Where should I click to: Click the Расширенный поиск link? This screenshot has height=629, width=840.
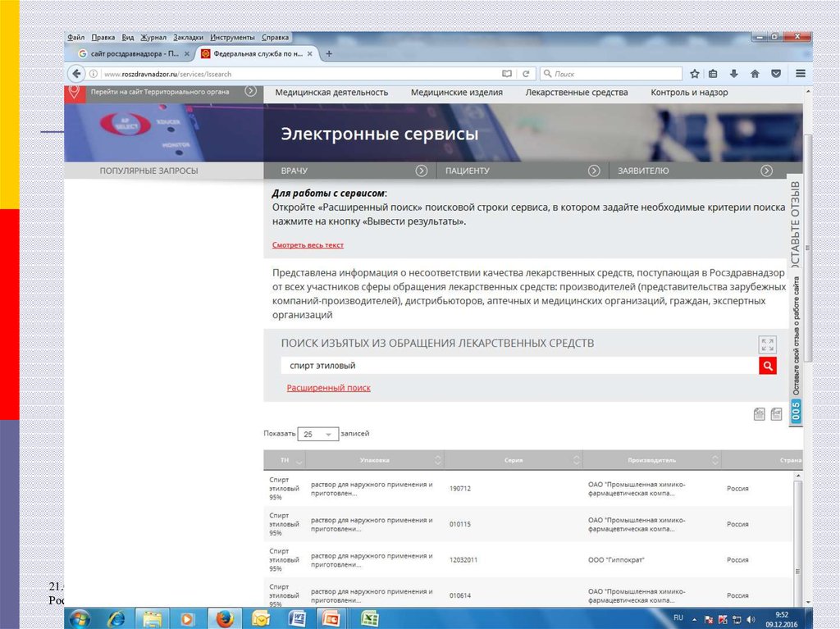[328, 388]
